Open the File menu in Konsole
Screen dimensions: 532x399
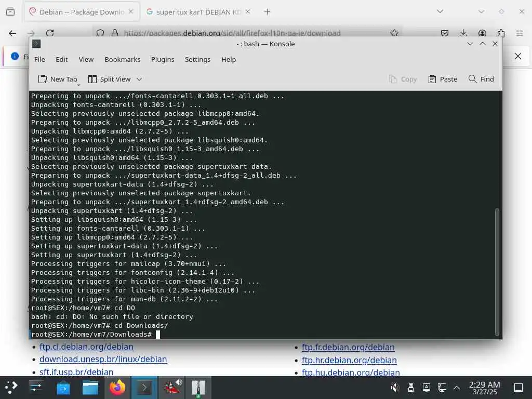[39, 59]
